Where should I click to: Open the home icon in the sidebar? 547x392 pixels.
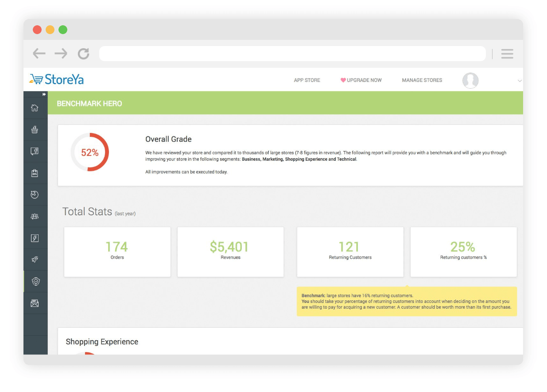click(35, 108)
